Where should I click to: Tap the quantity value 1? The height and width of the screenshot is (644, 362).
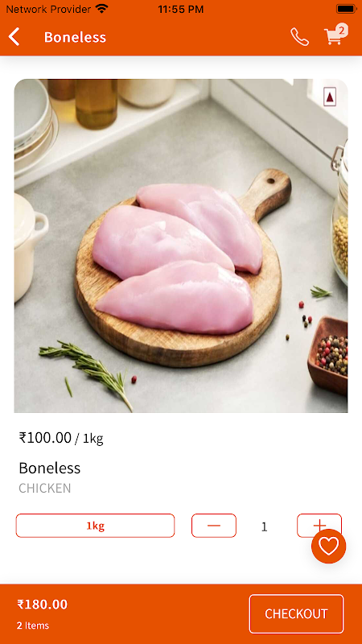coord(265,526)
